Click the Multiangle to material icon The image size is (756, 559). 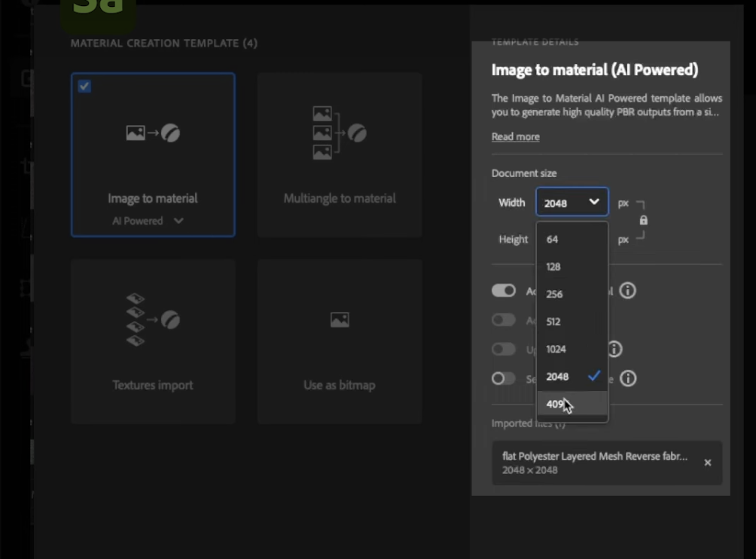(340, 133)
